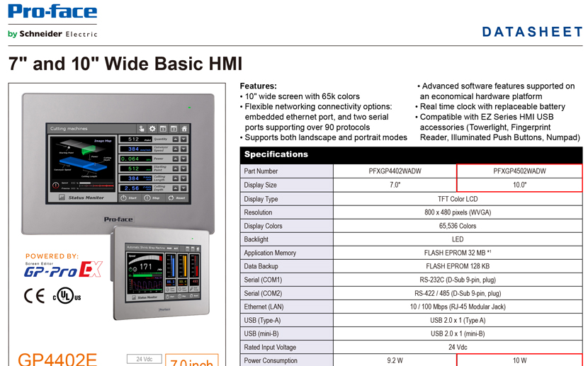This screenshot has width=588, height=366.
Task: Select the '65,536 Colors' value
Action: pyautogui.click(x=458, y=226)
